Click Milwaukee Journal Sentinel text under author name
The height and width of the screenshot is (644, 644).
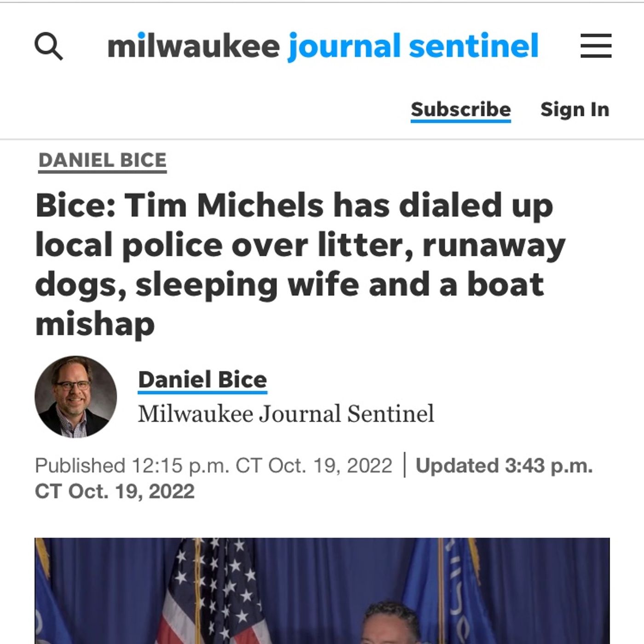286,414
